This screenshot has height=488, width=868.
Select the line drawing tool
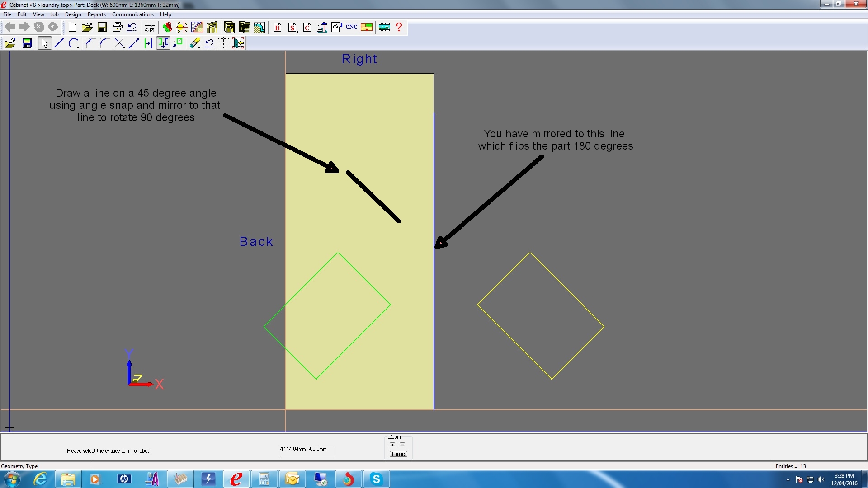coord(59,43)
